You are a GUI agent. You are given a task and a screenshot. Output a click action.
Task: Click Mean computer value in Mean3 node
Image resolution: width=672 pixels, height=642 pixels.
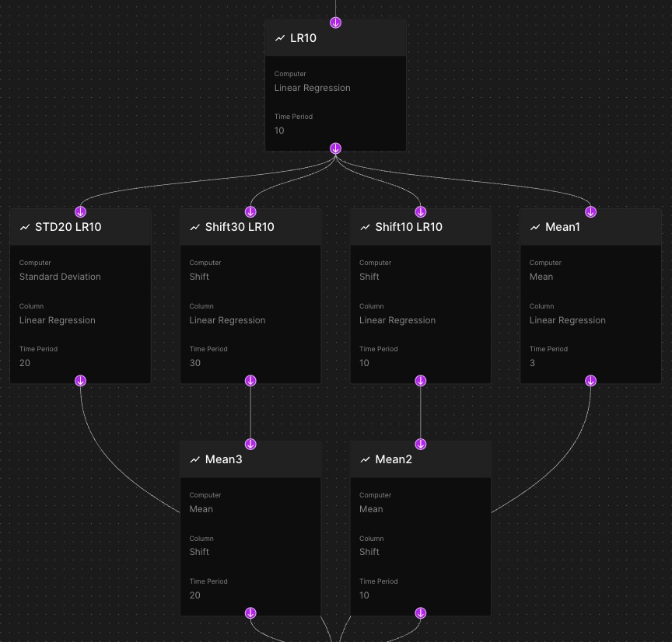tap(201, 509)
